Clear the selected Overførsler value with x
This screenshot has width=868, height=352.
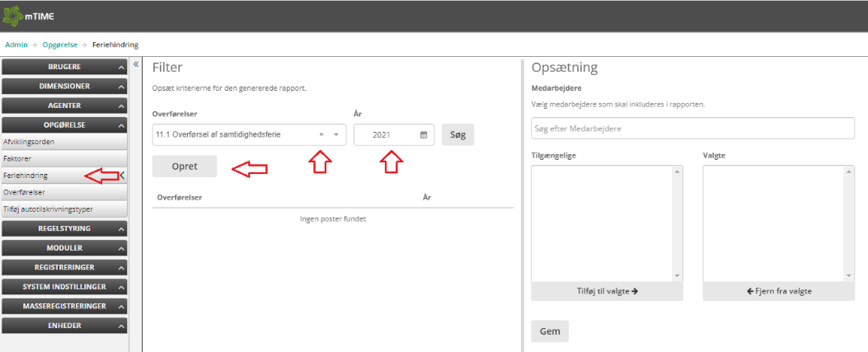321,134
